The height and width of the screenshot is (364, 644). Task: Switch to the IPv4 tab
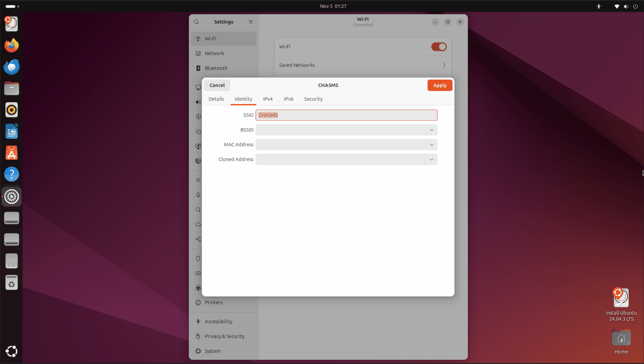pos(268,99)
